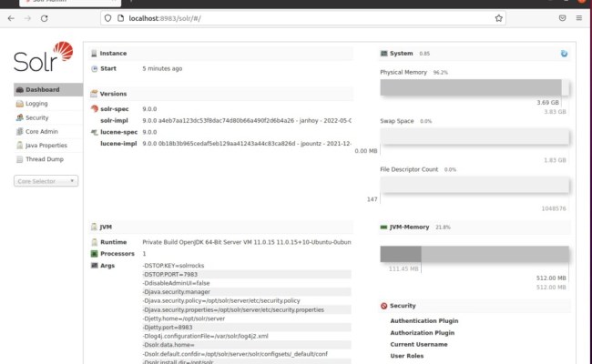Click the Thread Dump icon in sidebar

tap(20, 159)
